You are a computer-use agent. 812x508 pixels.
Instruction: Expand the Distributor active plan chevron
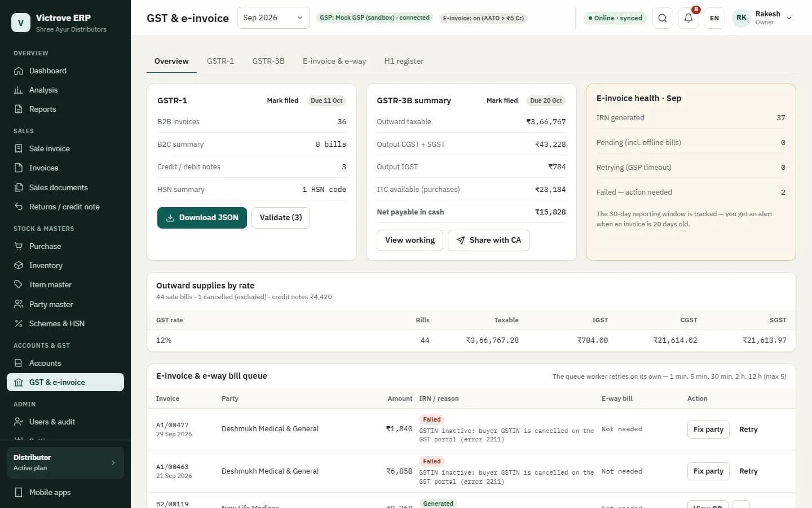pos(113,463)
